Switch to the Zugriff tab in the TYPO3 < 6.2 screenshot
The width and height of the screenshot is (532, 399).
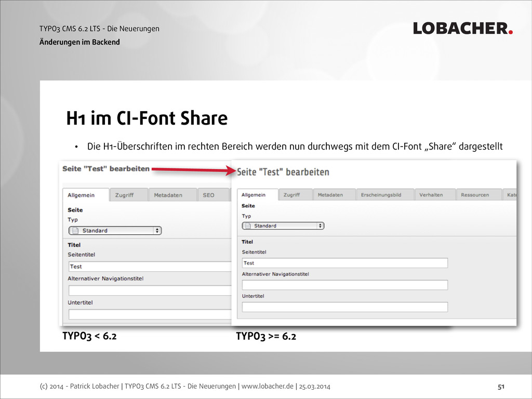tap(129, 195)
